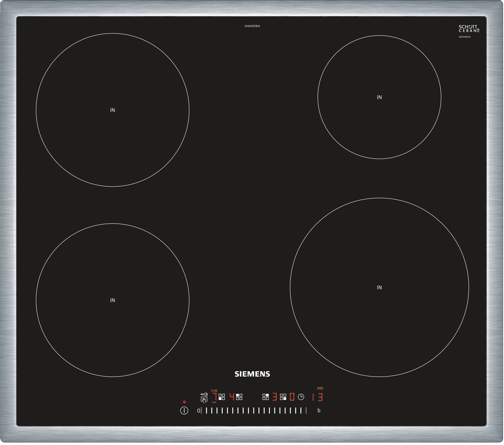Screen dimensions: 504x445
Task: Touch the top-left IN cooking zone
Action: point(113,110)
